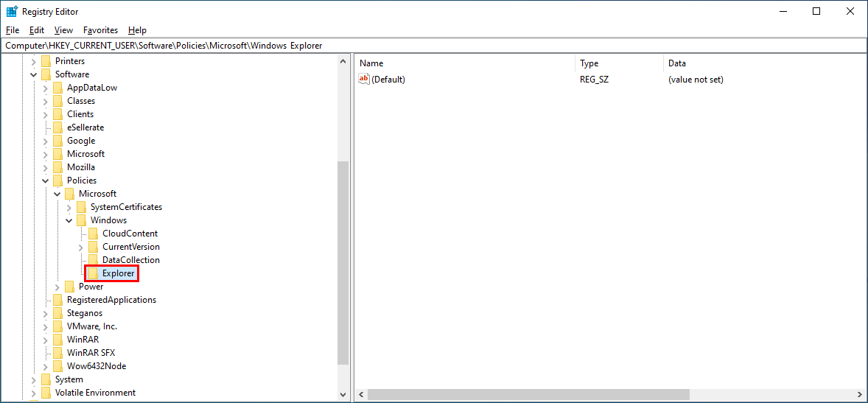868x403 pixels.
Task: Expand the CurrentVersion key
Action: pos(81,247)
